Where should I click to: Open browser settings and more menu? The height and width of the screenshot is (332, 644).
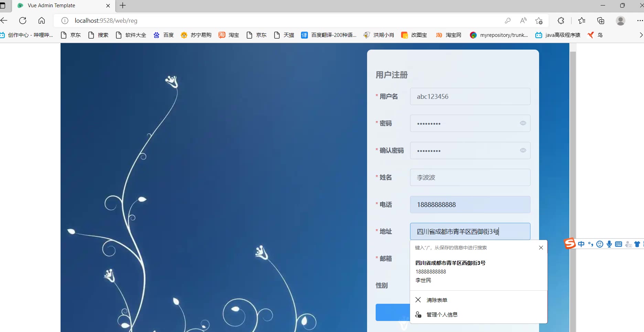pyautogui.click(x=640, y=21)
